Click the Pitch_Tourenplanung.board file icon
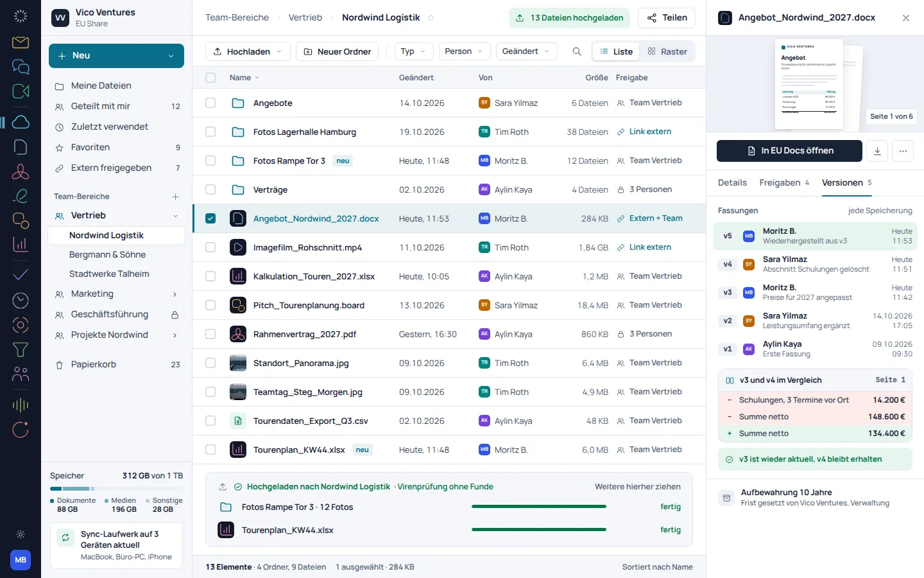Viewport: 924px width, 578px height. point(238,305)
